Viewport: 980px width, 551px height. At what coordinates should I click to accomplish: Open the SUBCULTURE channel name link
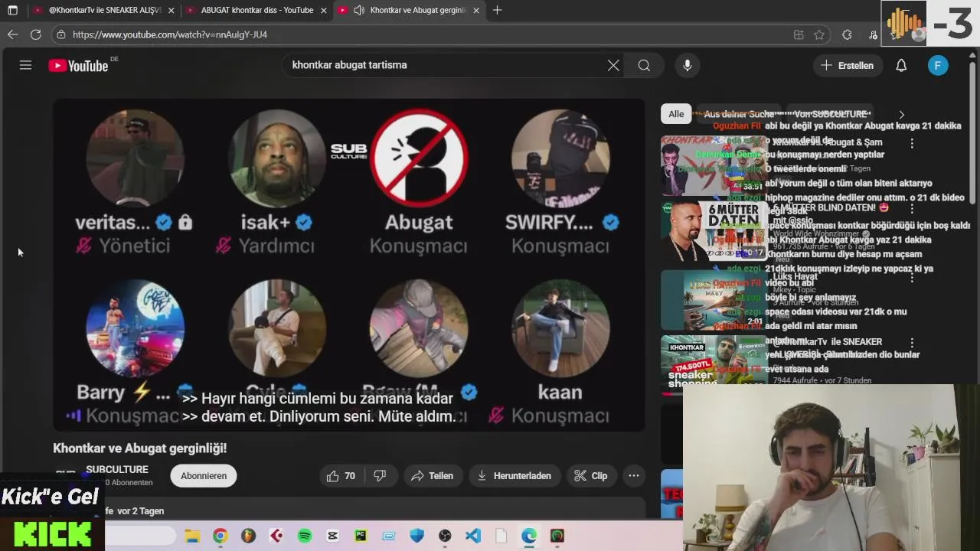pyautogui.click(x=117, y=469)
